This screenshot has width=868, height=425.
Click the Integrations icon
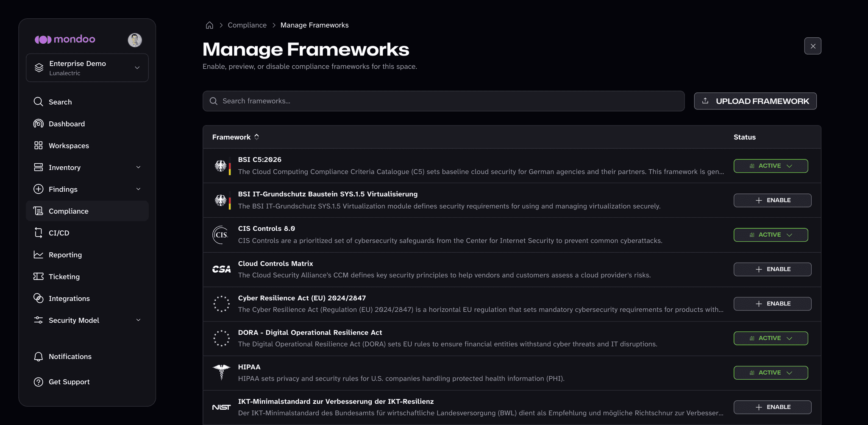click(38, 298)
